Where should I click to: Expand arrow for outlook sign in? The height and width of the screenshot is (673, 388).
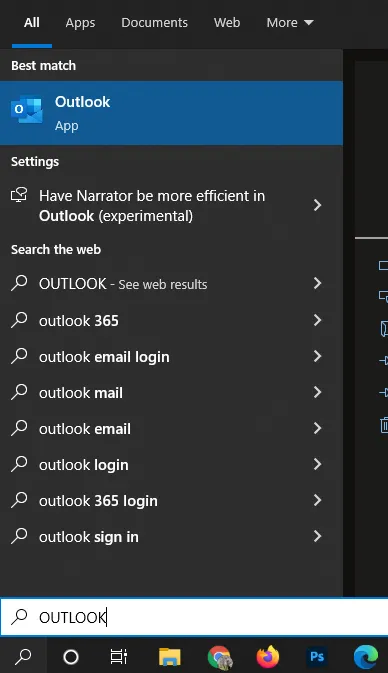[x=317, y=537]
